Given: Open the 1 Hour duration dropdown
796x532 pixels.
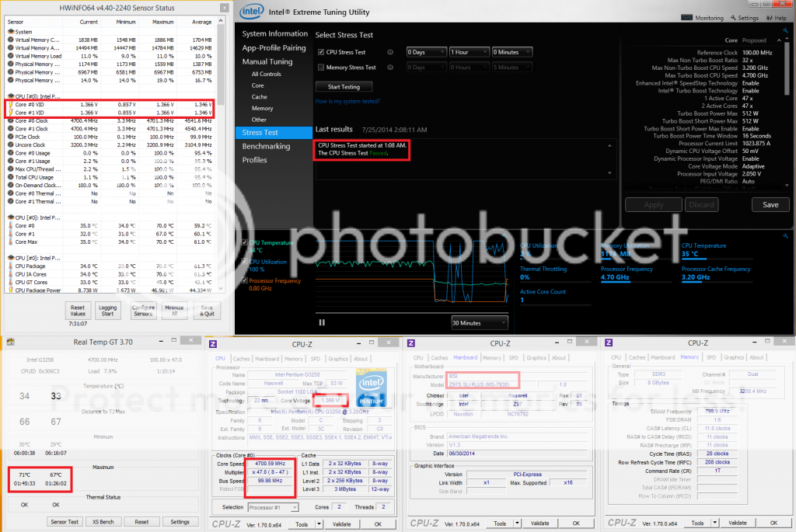Looking at the screenshot, I should point(468,52).
